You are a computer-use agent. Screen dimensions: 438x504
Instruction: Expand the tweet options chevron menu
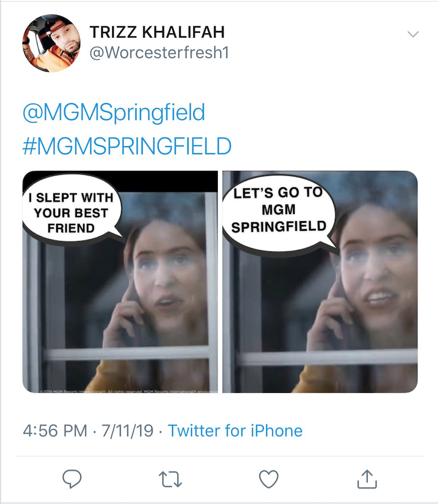[413, 34]
